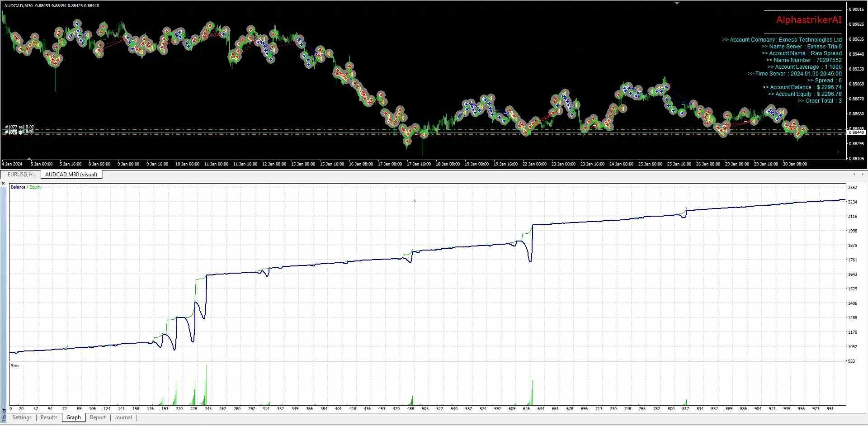The width and height of the screenshot is (868, 426).
Task: Open the Report tab of the Tester
Action: (x=98, y=417)
